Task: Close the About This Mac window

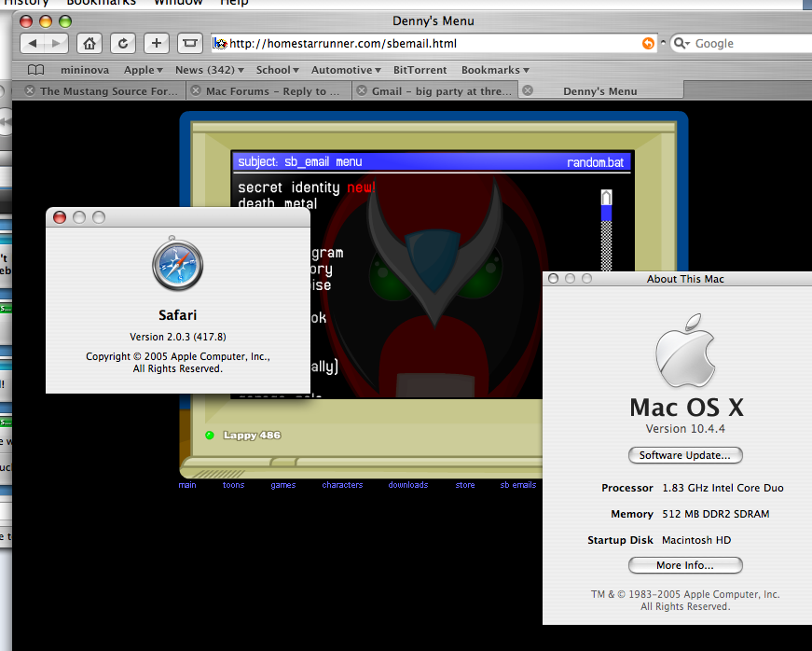Action: click(553, 279)
